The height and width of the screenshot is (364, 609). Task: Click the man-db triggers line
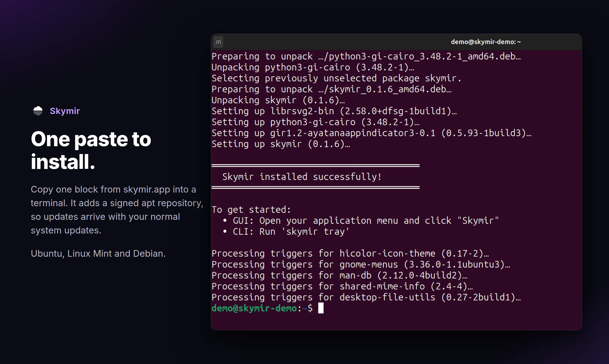(x=339, y=275)
